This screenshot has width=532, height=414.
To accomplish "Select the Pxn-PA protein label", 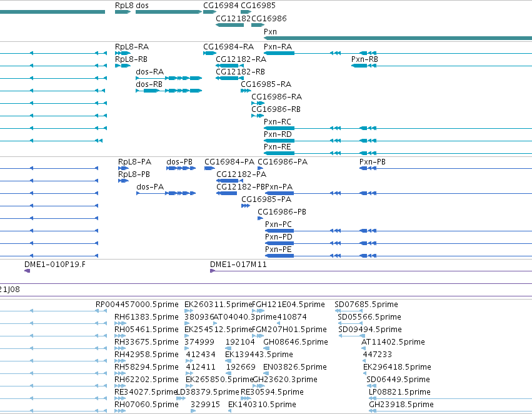I will [x=279, y=187].
